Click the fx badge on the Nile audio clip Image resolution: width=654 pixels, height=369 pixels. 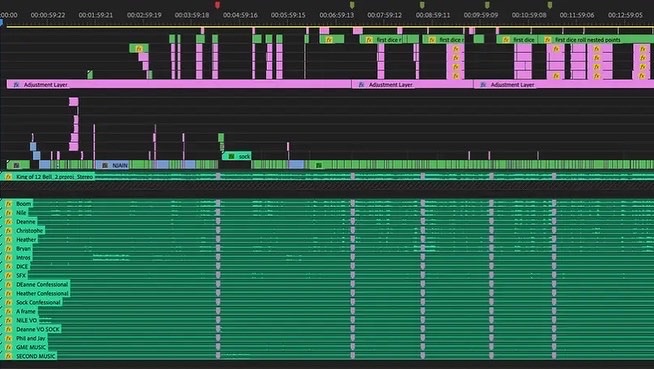9,213
